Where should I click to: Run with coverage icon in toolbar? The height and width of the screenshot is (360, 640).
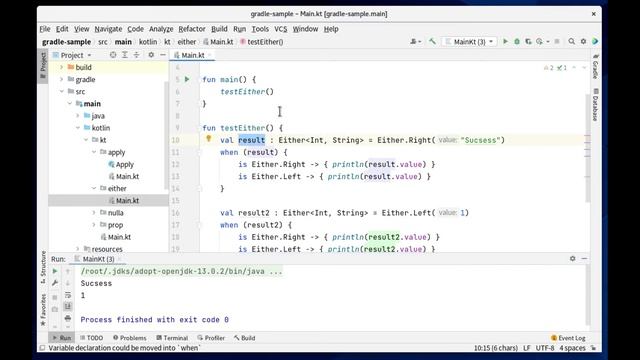point(528,42)
